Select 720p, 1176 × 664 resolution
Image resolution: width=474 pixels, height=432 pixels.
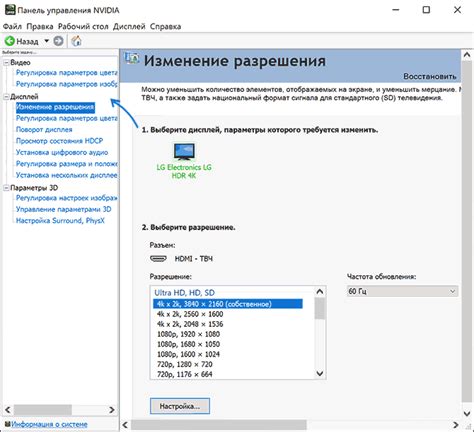point(185,374)
